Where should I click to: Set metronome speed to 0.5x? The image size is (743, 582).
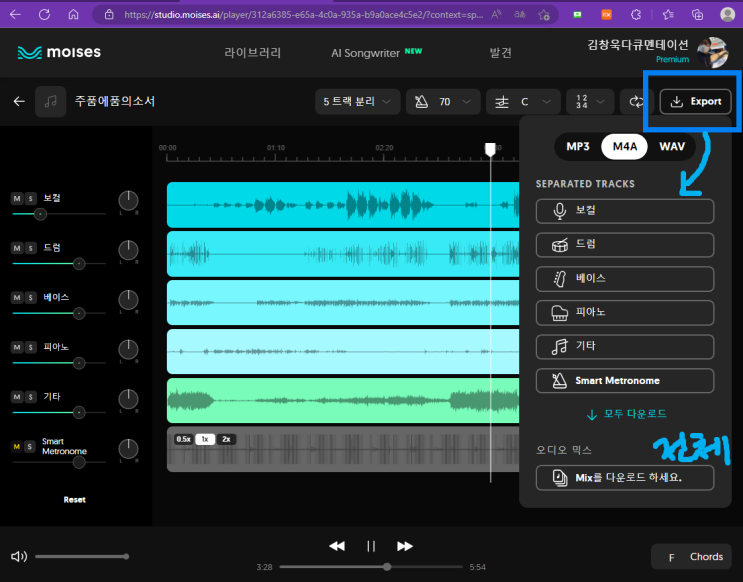(x=184, y=439)
